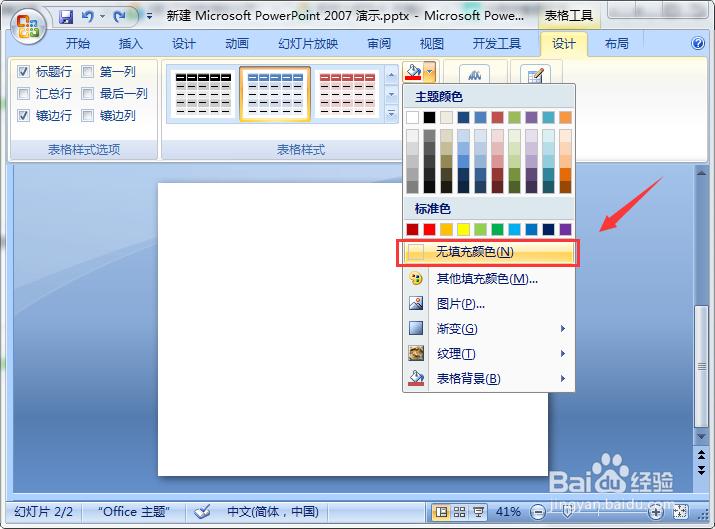Image resolution: width=715 pixels, height=529 pixels.
Task: Undo the last action
Action: point(88,17)
